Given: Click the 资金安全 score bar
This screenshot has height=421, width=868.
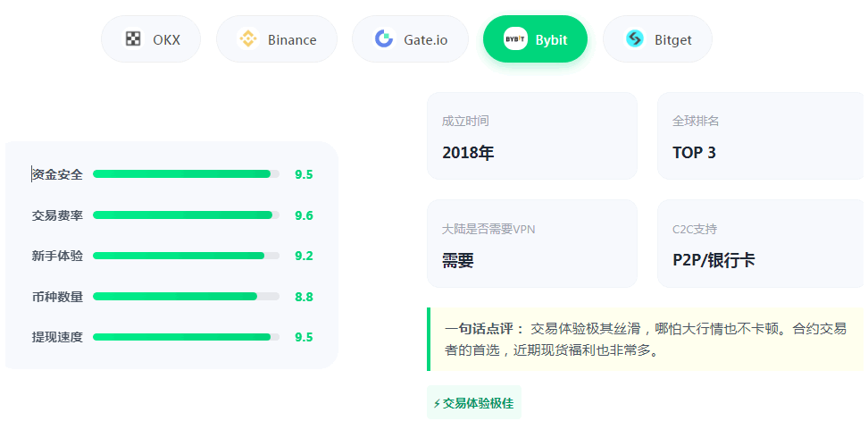Looking at the screenshot, I should [x=186, y=174].
